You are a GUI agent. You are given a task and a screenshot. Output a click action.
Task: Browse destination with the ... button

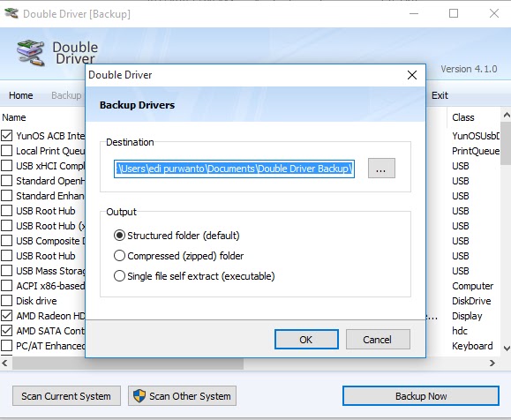381,169
